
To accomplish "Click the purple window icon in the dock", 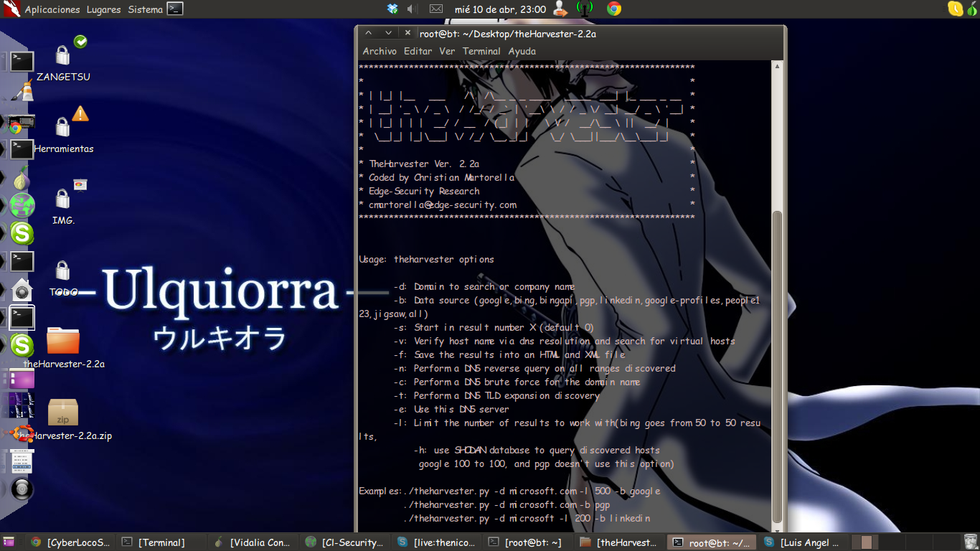I will 22,378.
